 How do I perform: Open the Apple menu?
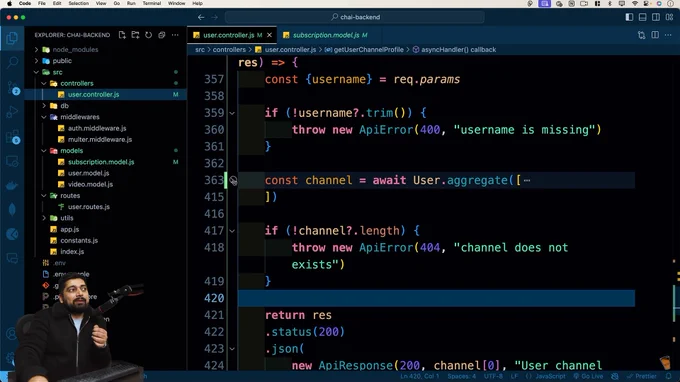[9, 3]
